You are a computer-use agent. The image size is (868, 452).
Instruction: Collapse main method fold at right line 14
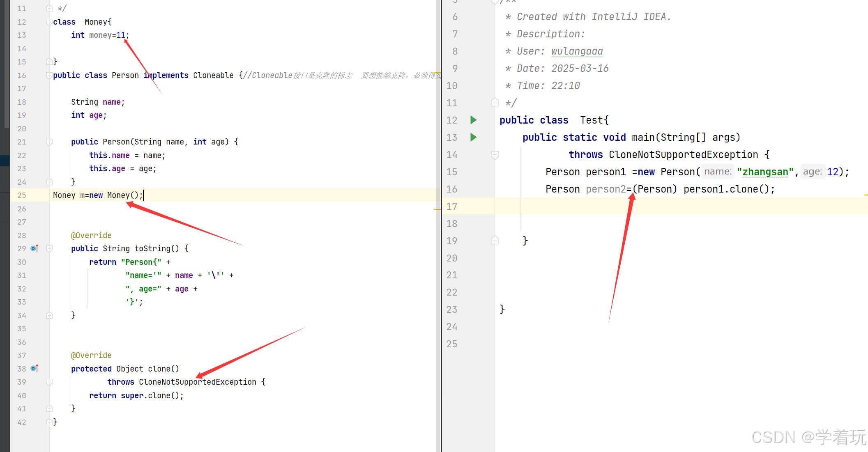495,155
